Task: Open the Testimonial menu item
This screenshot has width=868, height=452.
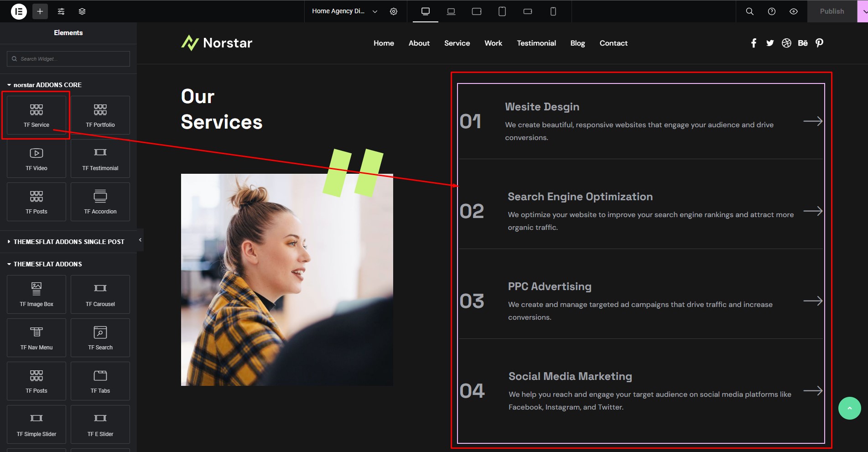Action: coord(536,43)
